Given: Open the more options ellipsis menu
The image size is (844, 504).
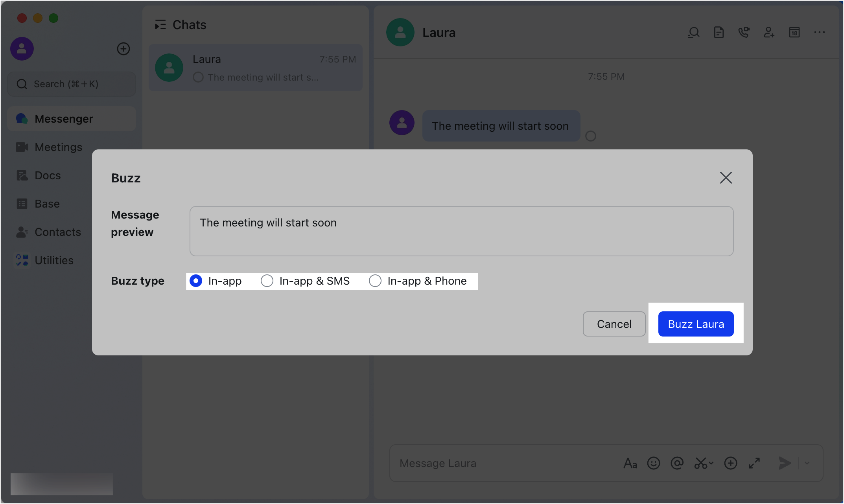Looking at the screenshot, I should point(819,33).
